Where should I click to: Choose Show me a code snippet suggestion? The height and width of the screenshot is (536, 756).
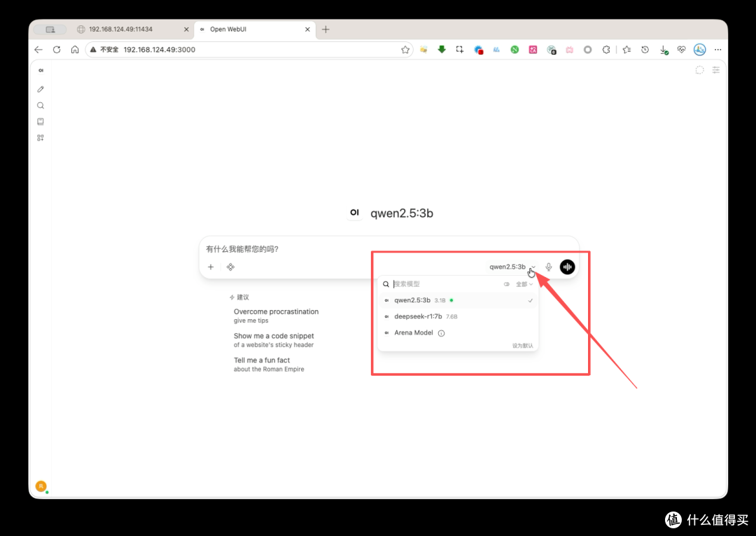coord(274,340)
